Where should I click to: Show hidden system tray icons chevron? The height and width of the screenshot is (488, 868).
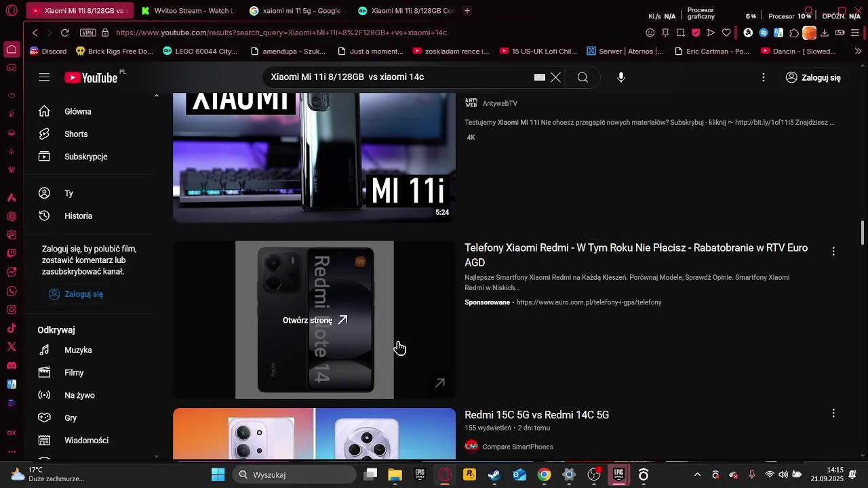(x=697, y=474)
